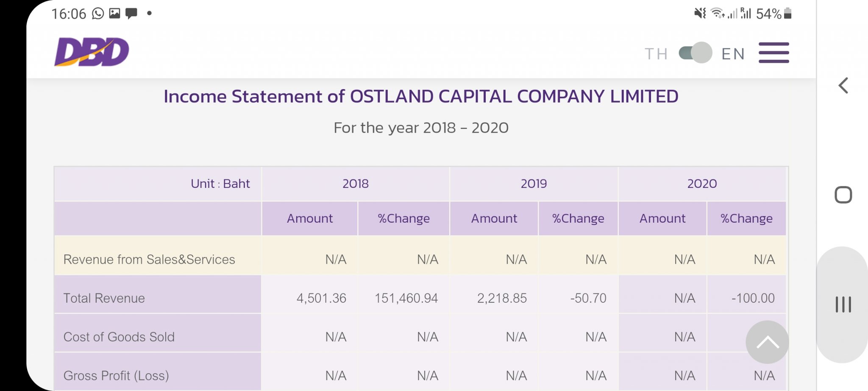Click the Amount header under 2020
868x391 pixels.
pos(662,218)
